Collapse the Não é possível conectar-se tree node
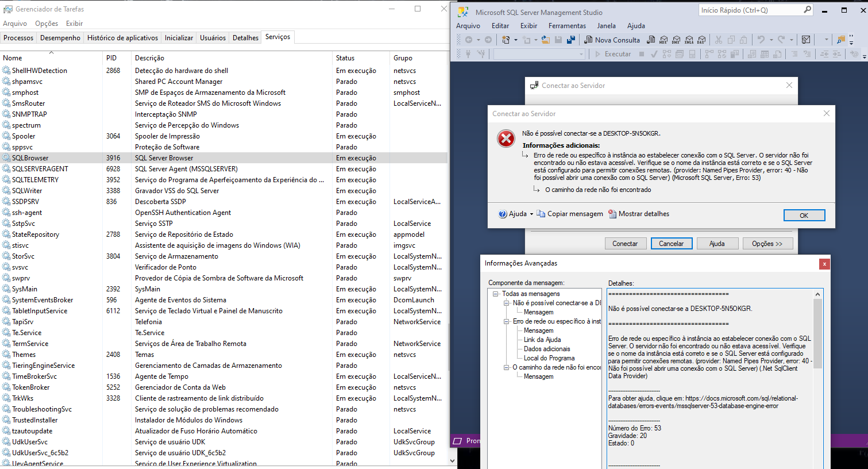Screen dimensions: 868x469 point(507,303)
